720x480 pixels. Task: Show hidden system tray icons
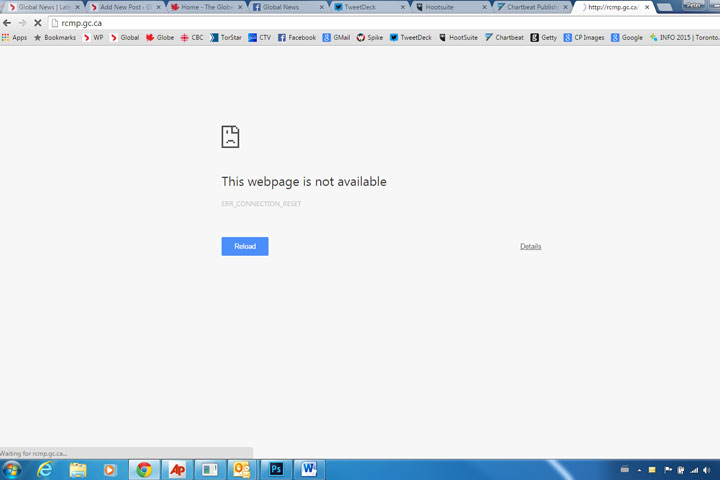(x=624, y=469)
